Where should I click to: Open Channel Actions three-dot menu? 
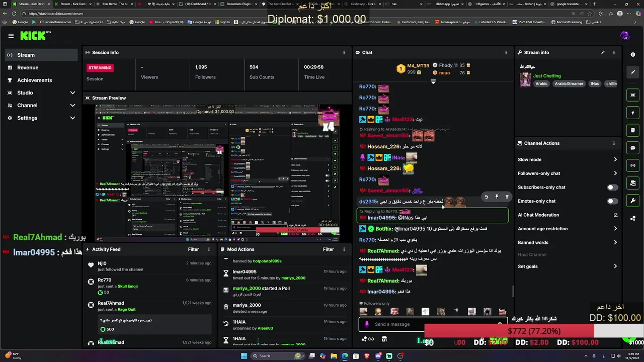tap(614, 143)
